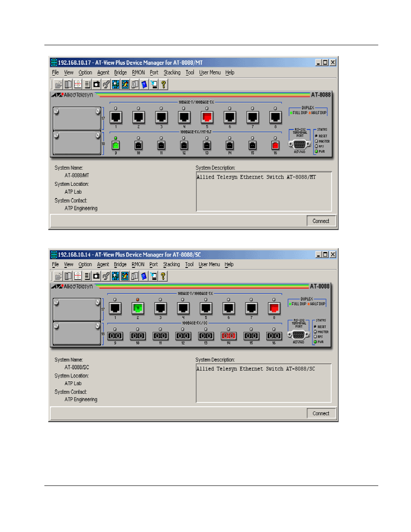
Task: Click the wrench tool icon in the AT-8088/MT toolbar
Action: (106, 84)
